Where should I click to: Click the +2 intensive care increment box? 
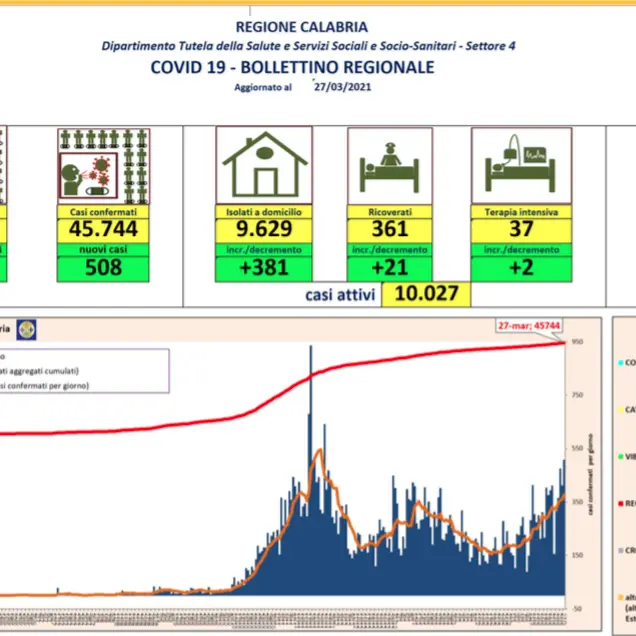pyautogui.click(x=521, y=268)
